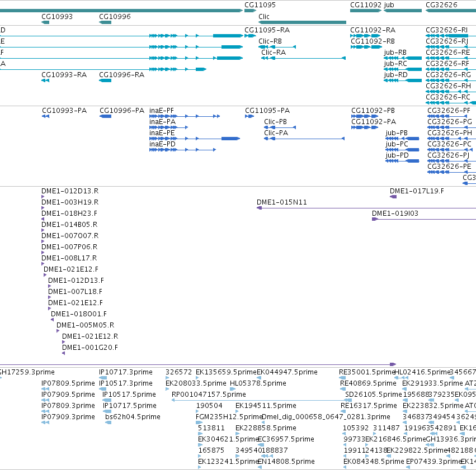Click the DME1-001G20.F clone label
The image size is (476, 470).
click(90, 348)
